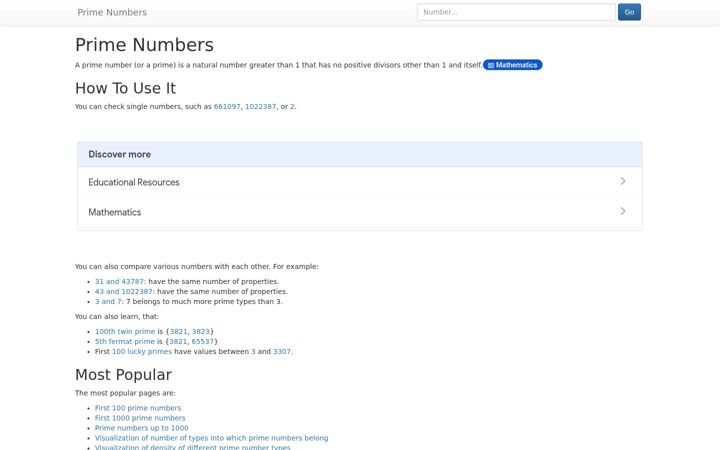
Task: Open the 100 lucky primes link
Action: tap(142, 352)
